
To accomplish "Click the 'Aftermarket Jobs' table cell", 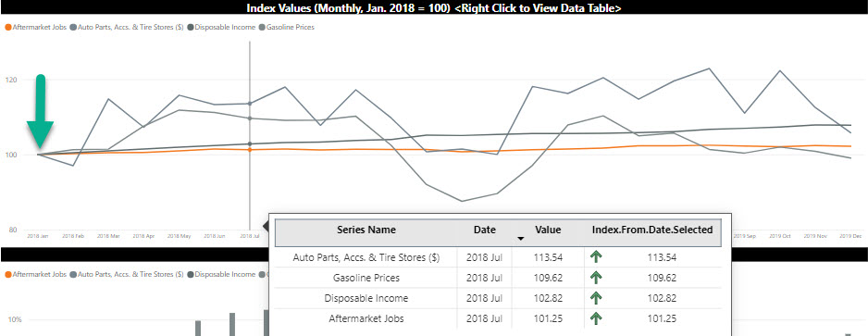I will pos(366,318).
